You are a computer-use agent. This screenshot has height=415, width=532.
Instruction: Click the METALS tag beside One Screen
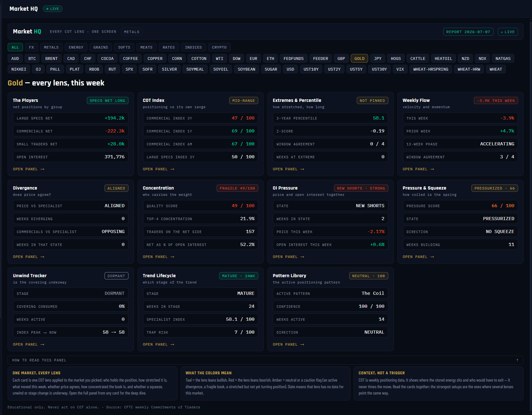(x=132, y=32)
